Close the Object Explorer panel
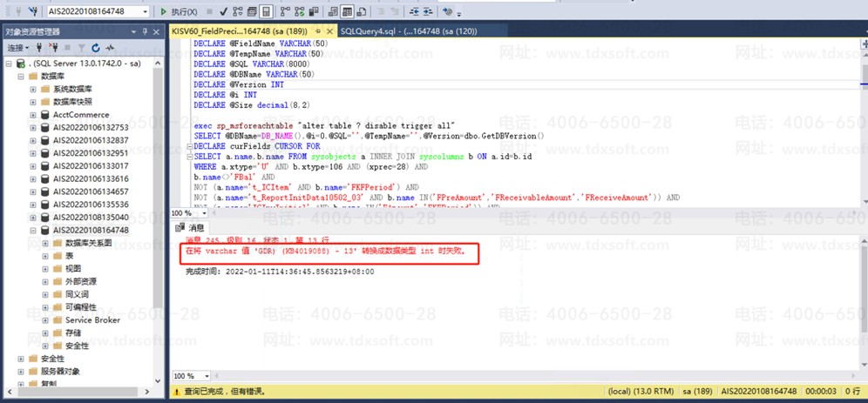Image resolution: width=868 pixels, height=403 pixels. 158,31
